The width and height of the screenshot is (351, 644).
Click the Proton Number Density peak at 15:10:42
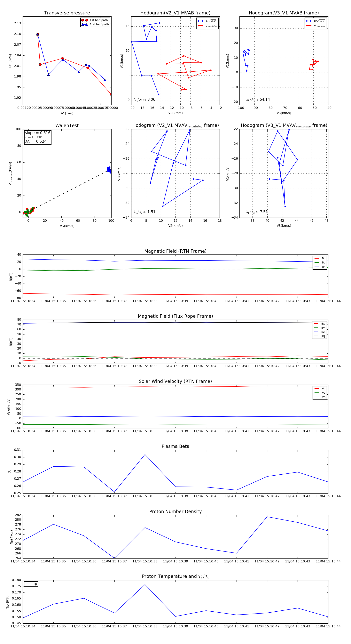pyautogui.click(x=267, y=517)
